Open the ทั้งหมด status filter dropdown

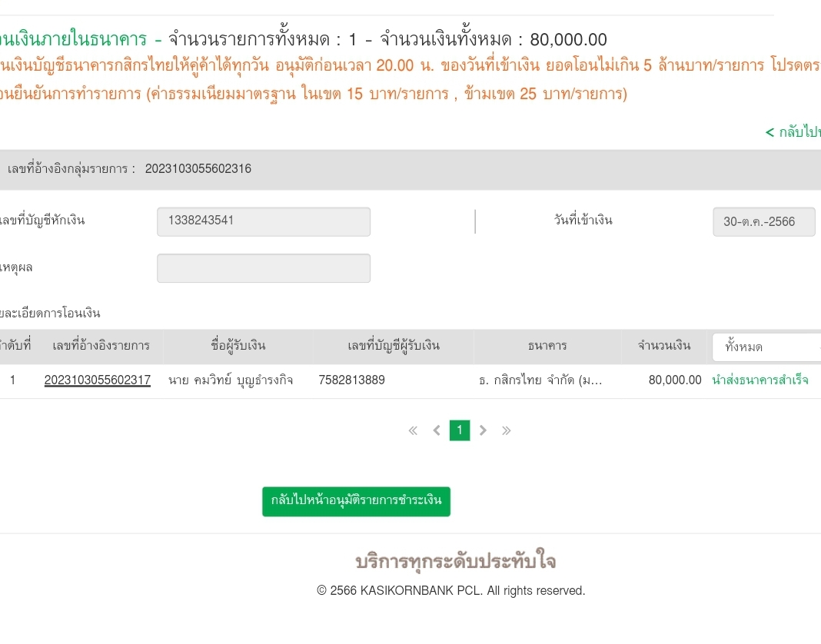(x=766, y=347)
